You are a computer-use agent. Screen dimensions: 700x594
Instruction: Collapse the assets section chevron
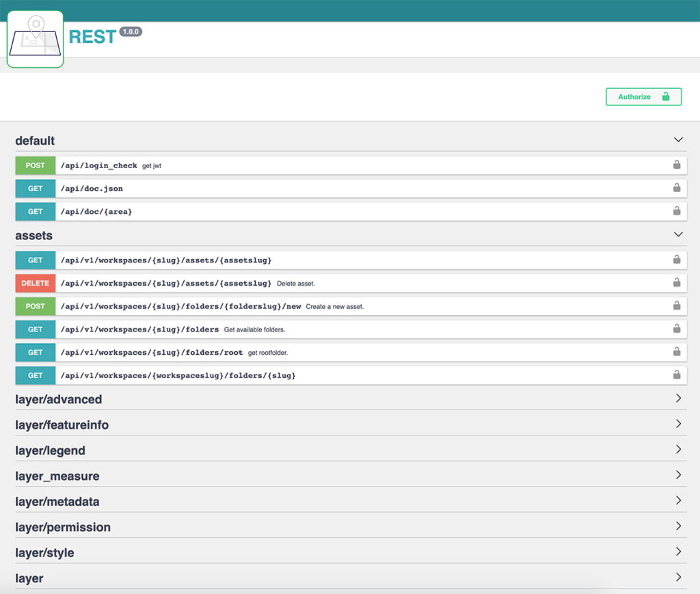[x=677, y=235]
